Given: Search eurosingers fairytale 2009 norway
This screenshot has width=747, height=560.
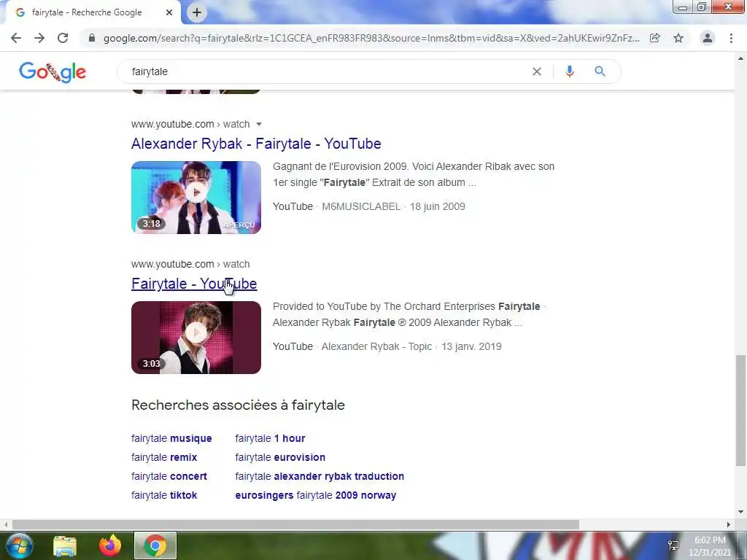Looking at the screenshot, I should coord(316,496).
